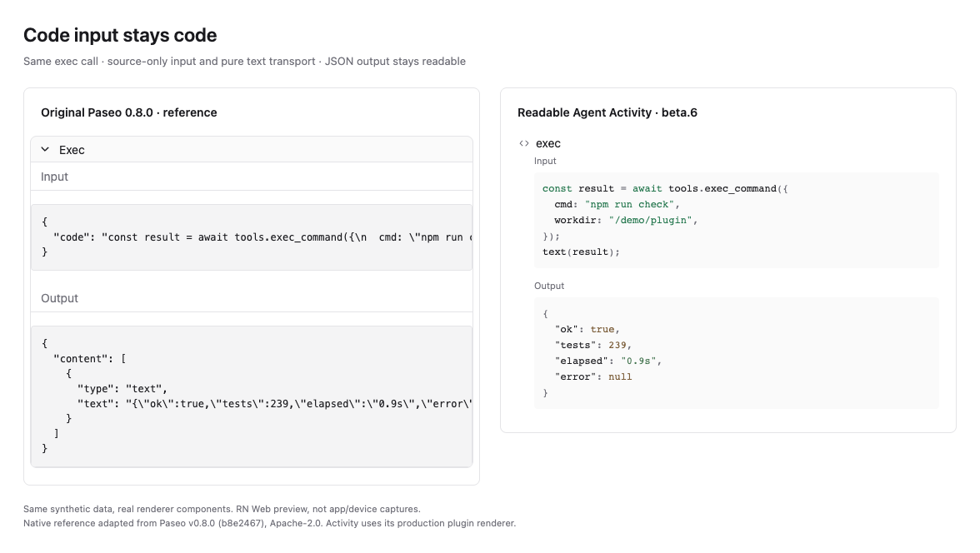This screenshot has width=980, height=553.
Task: Click the Input label in the reference panel
Action: tap(54, 177)
